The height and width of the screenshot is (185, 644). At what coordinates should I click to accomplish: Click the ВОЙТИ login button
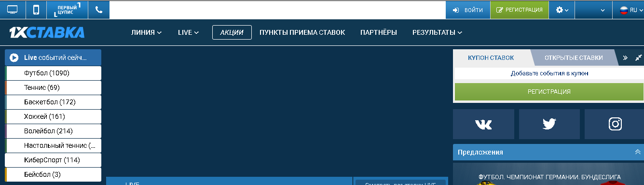pyautogui.click(x=467, y=10)
